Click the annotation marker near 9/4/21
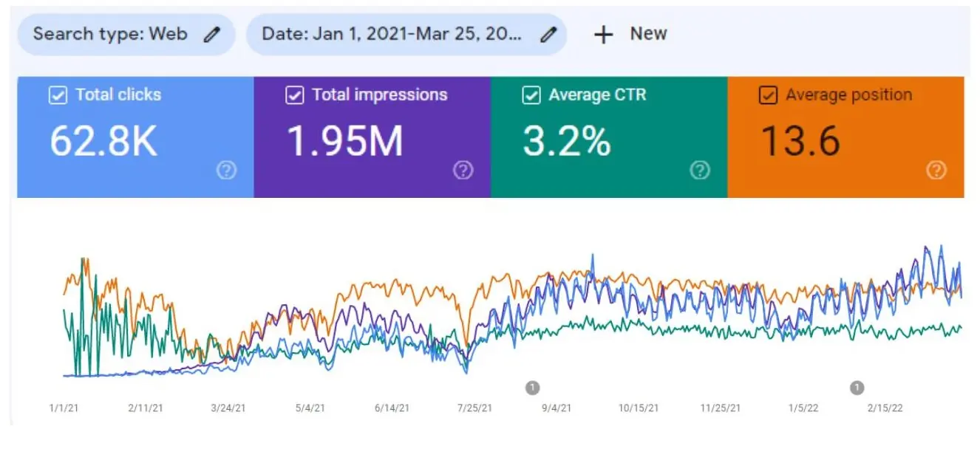The width and height of the screenshot is (980, 463). (532, 387)
